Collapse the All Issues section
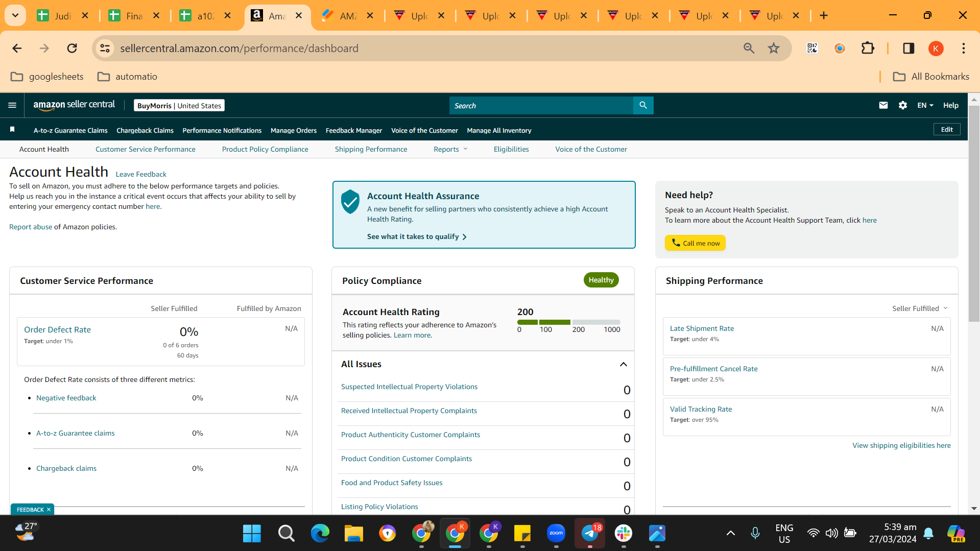Screen dimensions: 980x551 coord(623,364)
